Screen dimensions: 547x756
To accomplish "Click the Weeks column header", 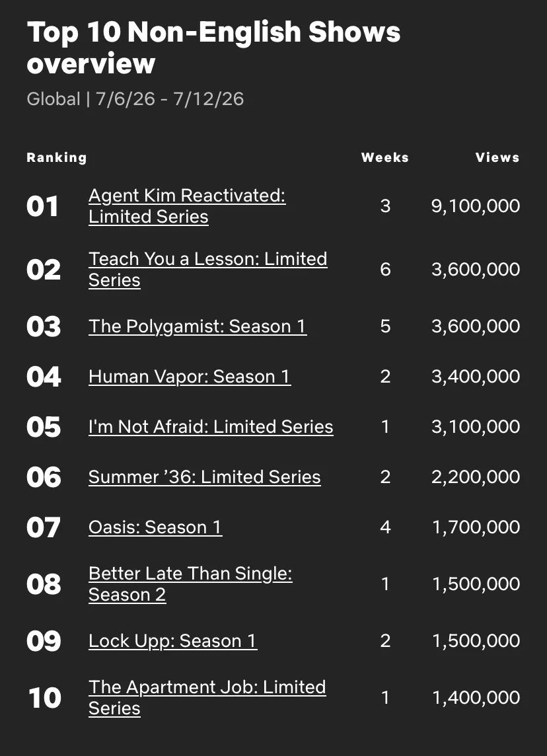I will point(384,158).
